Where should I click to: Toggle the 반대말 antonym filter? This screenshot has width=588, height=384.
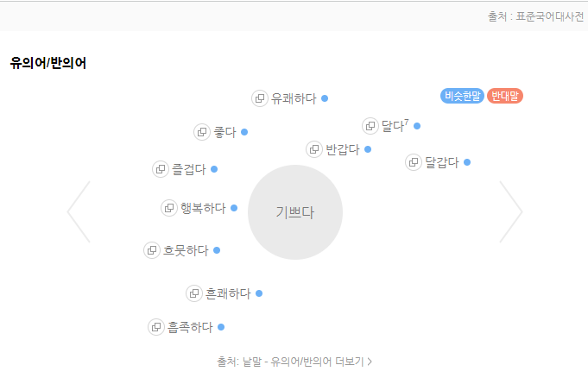click(505, 97)
